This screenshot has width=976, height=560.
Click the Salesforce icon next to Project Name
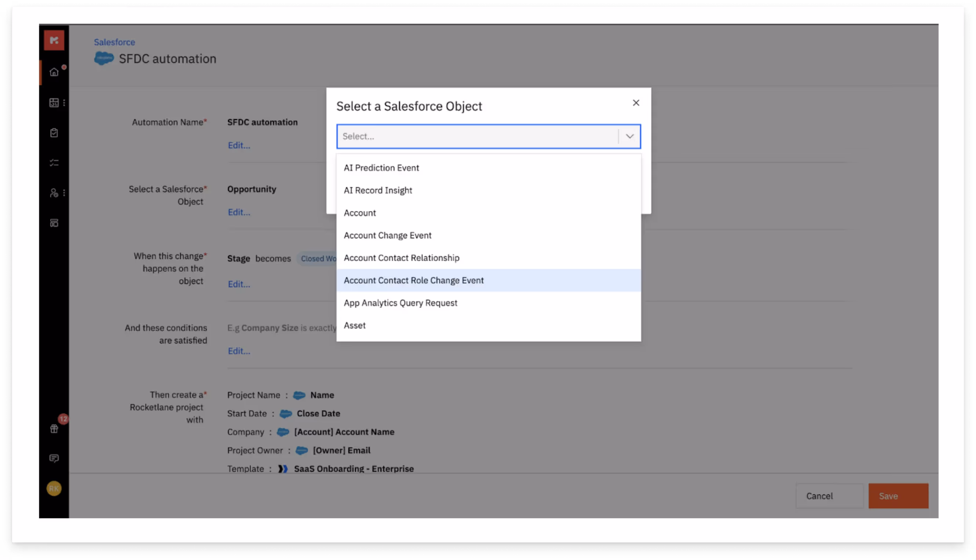pyautogui.click(x=299, y=395)
